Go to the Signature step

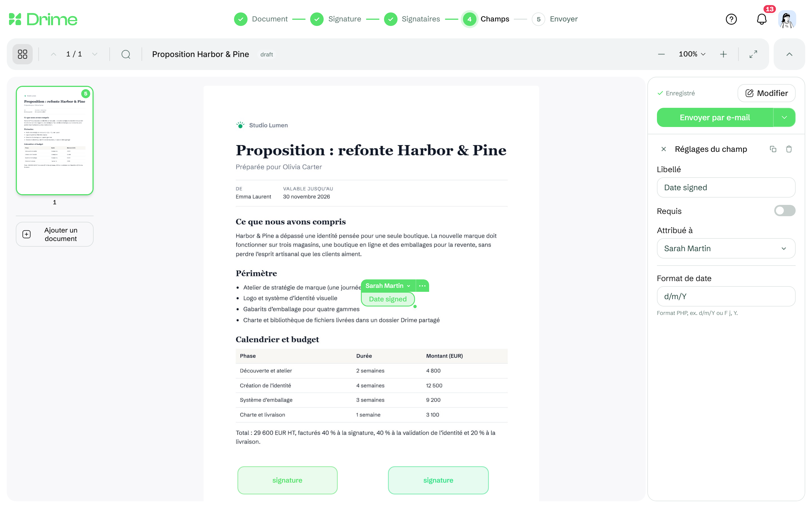coord(336,19)
